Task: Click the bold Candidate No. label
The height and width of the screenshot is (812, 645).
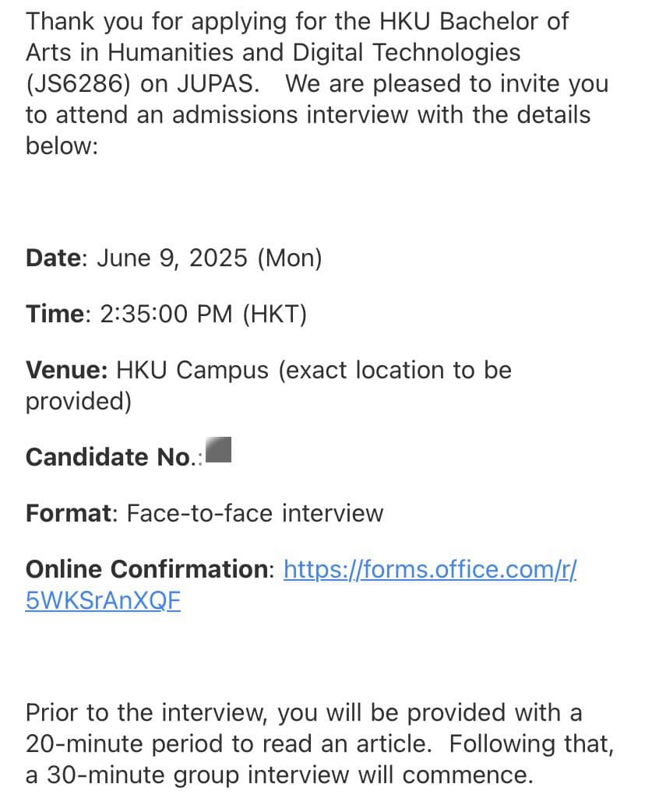Action: pos(111,456)
